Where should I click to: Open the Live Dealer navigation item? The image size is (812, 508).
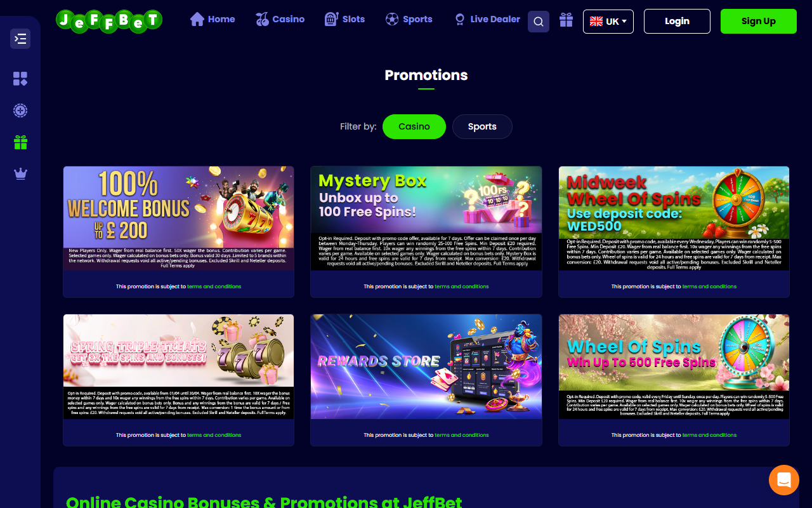[x=487, y=19]
